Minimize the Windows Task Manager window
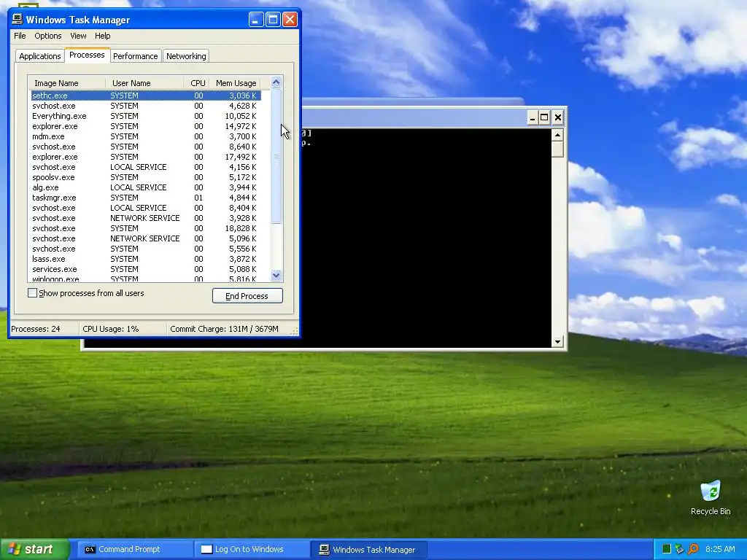This screenshot has height=560, width=747. (x=256, y=20)
